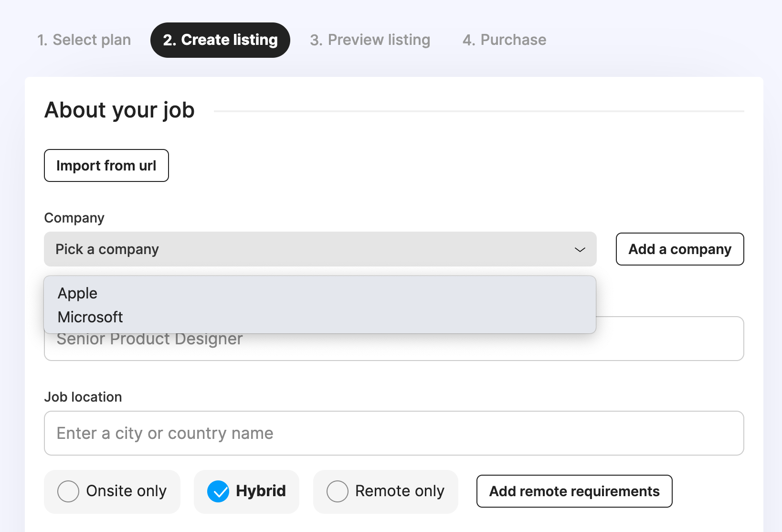This screenshot has height=532, width=782.
Task: Jump to the Purchase step
Action: 504,40
